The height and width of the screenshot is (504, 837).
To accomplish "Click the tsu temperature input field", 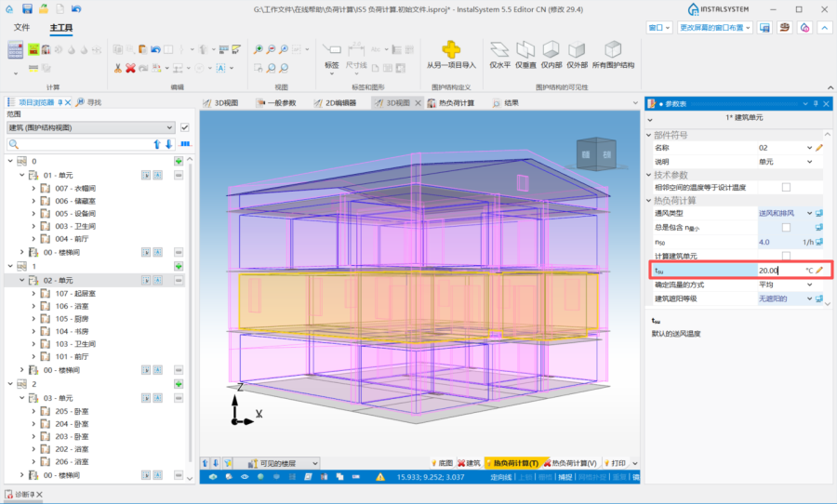I will click(x=779, y=270).
